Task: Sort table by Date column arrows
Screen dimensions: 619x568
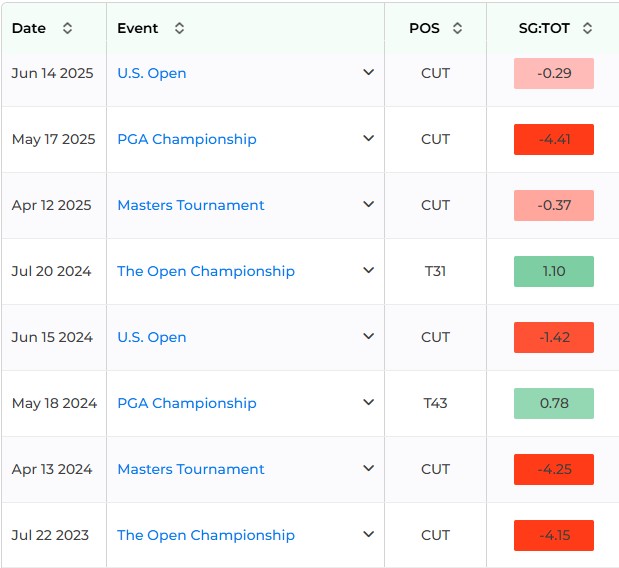Action: [x=68, y=28]
